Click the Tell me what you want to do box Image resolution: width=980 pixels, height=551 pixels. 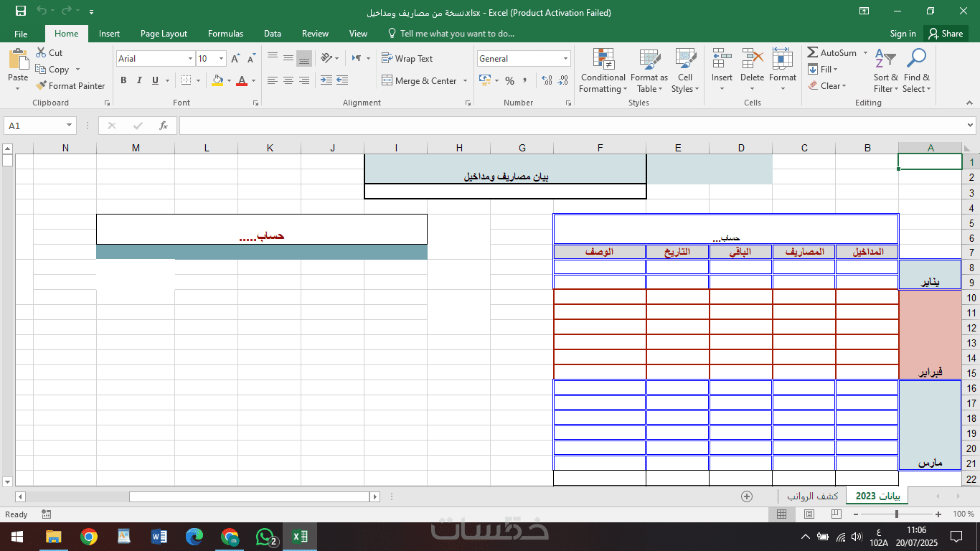451,34
